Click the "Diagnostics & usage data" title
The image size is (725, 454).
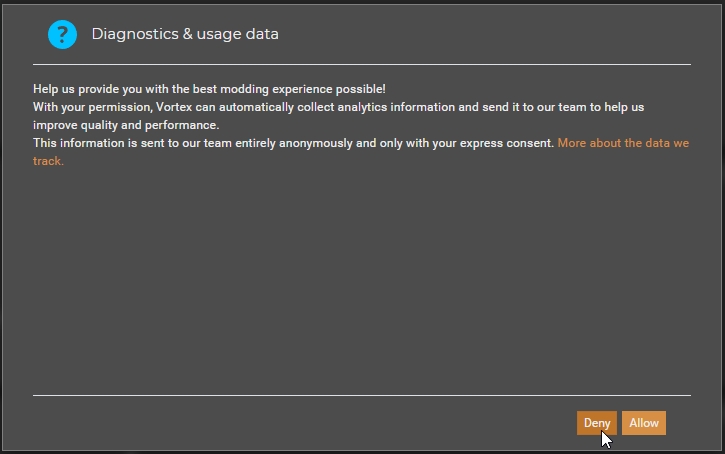pyautogui.click(x=185, y=34)
